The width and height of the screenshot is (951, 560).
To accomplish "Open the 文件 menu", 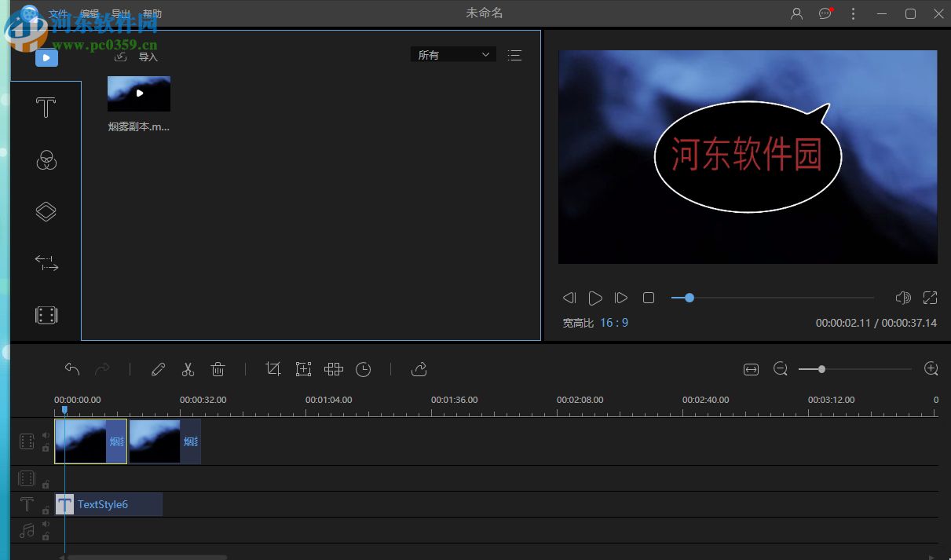I will 57,13.
